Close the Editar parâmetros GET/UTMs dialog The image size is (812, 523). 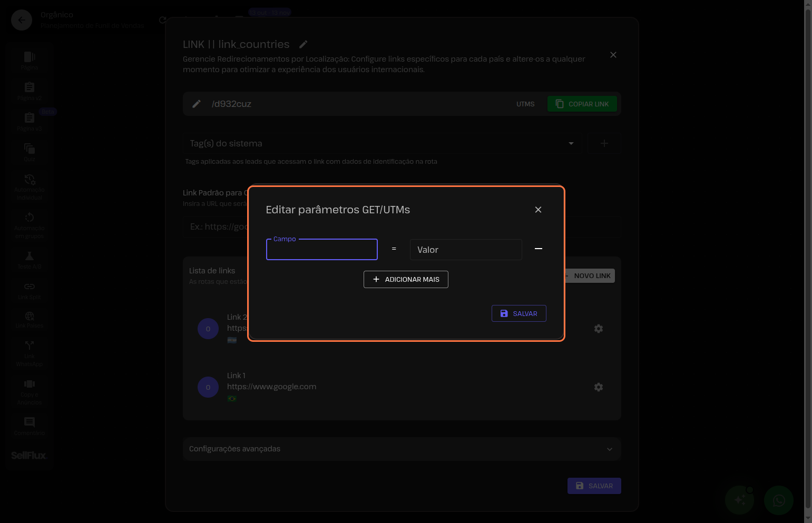(538, 210)
